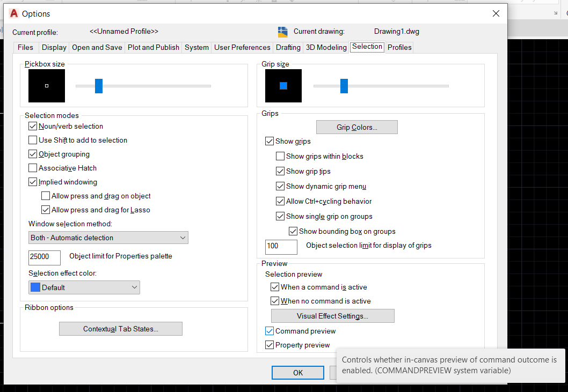Click the Object limit for Properties palette field
The image size is (568, 392).
pyautogui.click(x=44, y=258)
